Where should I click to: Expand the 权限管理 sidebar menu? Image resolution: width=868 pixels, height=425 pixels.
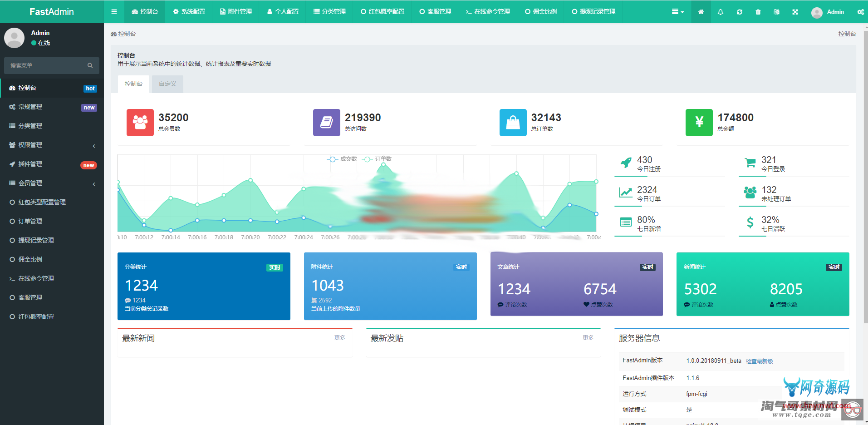coord(52,145)
